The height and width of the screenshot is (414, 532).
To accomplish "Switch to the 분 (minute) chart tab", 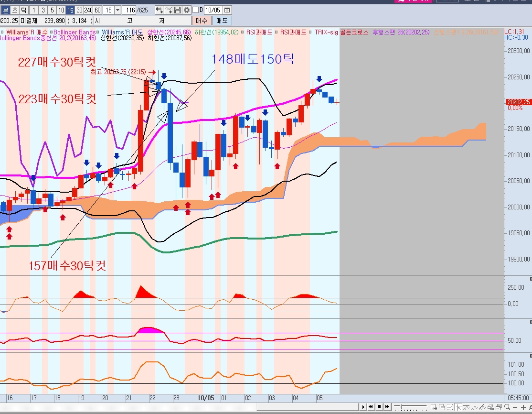I will [5, 10].
